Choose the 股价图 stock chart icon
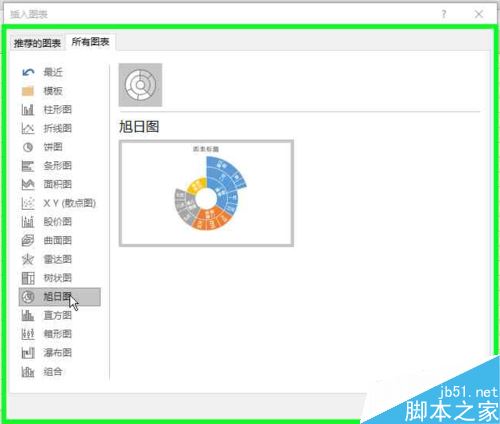 tap(28, 221)
